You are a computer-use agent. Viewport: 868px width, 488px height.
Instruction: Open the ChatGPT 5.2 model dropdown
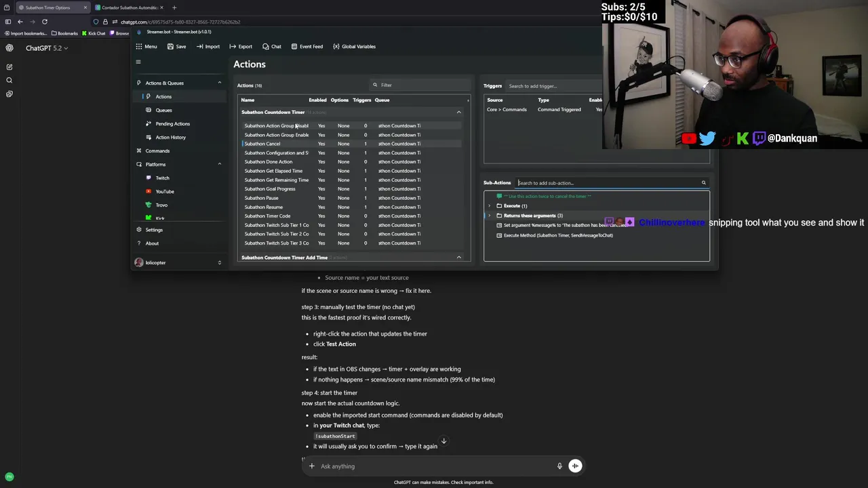pos(47,48)
